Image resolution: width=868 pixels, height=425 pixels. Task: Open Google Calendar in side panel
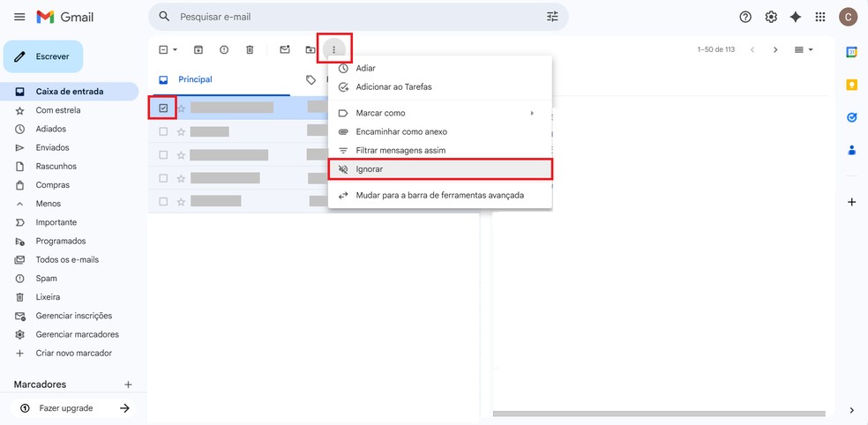(x=851, y=52)
